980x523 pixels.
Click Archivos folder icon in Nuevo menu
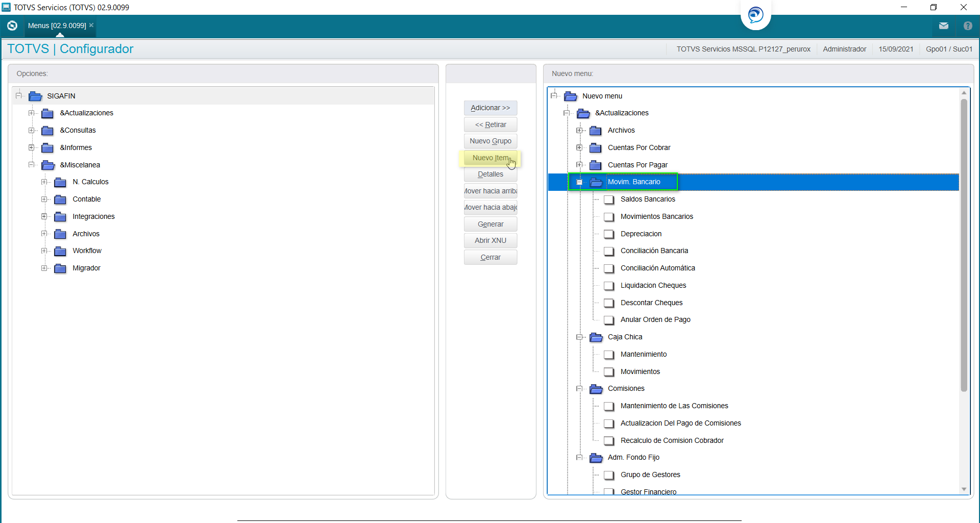click(596, 131)
